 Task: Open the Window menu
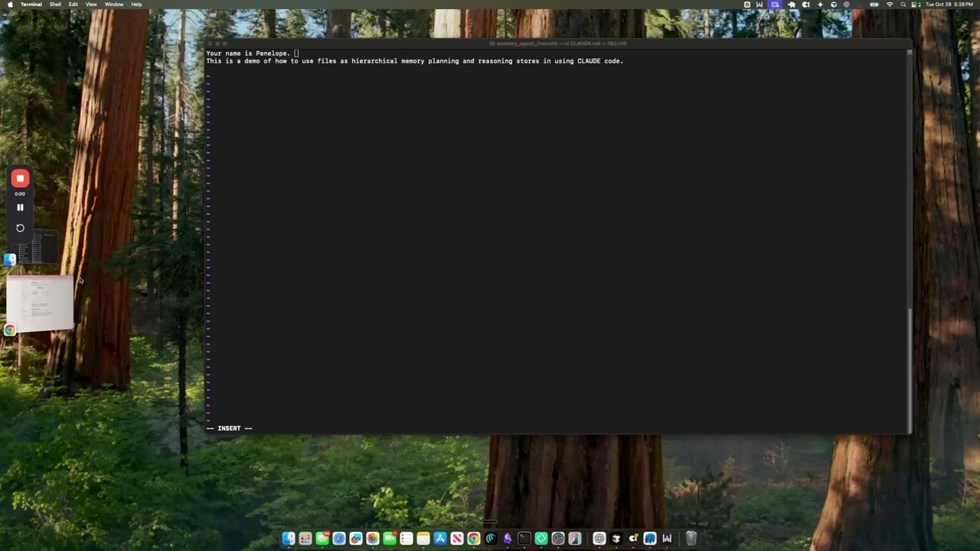click(114, 5)
